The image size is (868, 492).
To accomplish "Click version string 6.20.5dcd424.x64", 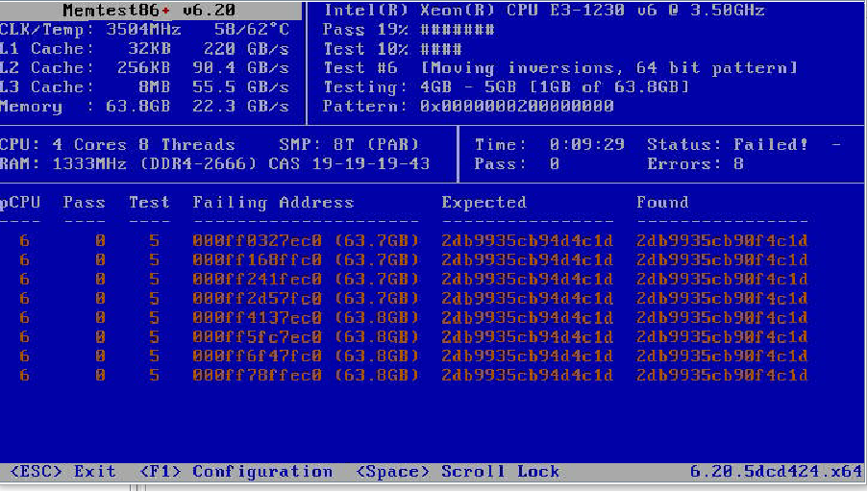I will (x=776, y=472).
